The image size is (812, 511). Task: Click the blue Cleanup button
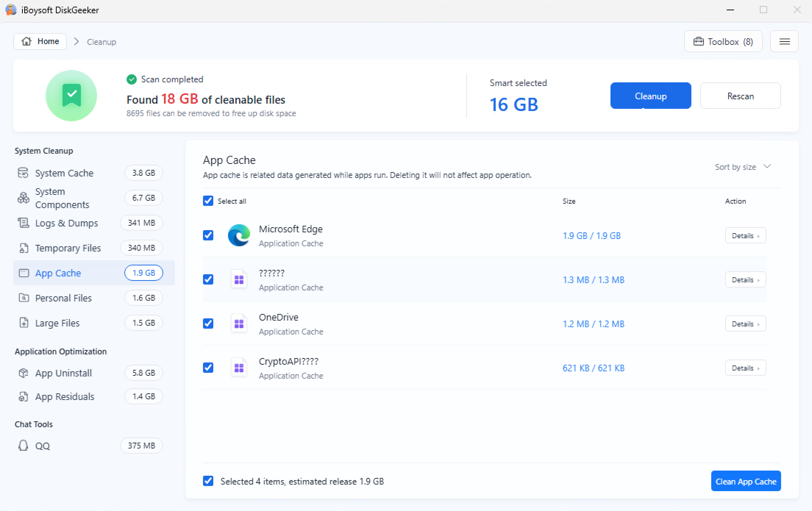(651, 96)
